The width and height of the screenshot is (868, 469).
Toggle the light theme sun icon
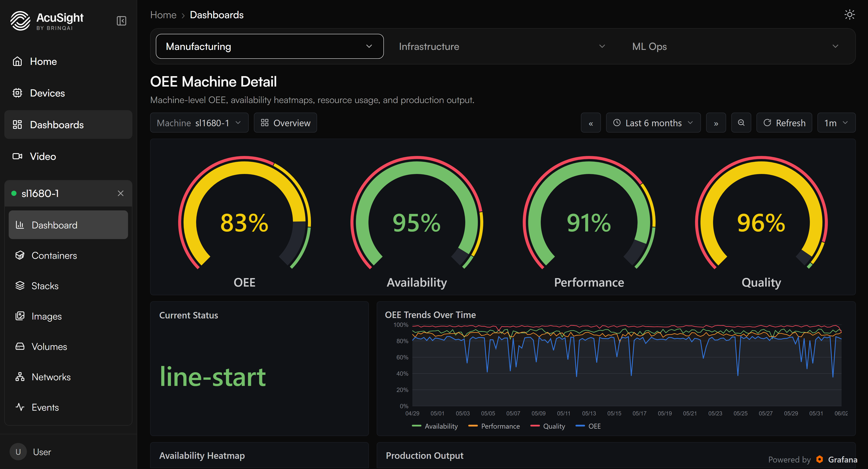850,15
